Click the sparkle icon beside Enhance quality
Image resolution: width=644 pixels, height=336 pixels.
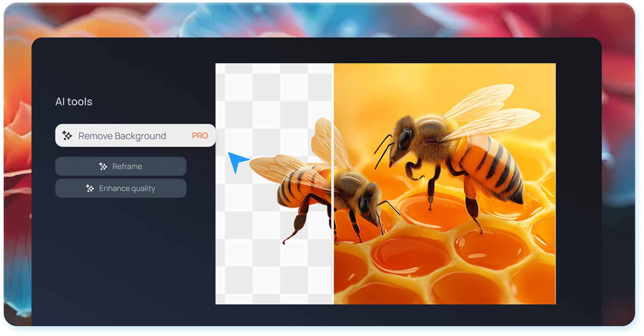(90, 188)
